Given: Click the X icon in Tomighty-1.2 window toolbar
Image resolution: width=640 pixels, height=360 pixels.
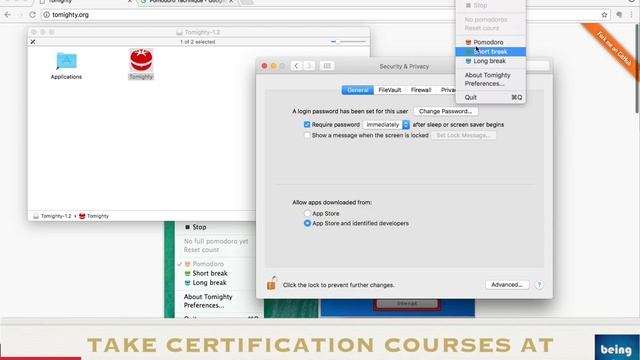Looking at the screenshot, I should pos(33,42).
